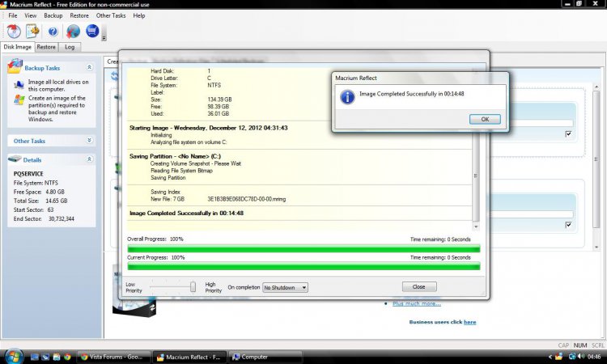Click the third quick launch icon

tap(57, 357)
